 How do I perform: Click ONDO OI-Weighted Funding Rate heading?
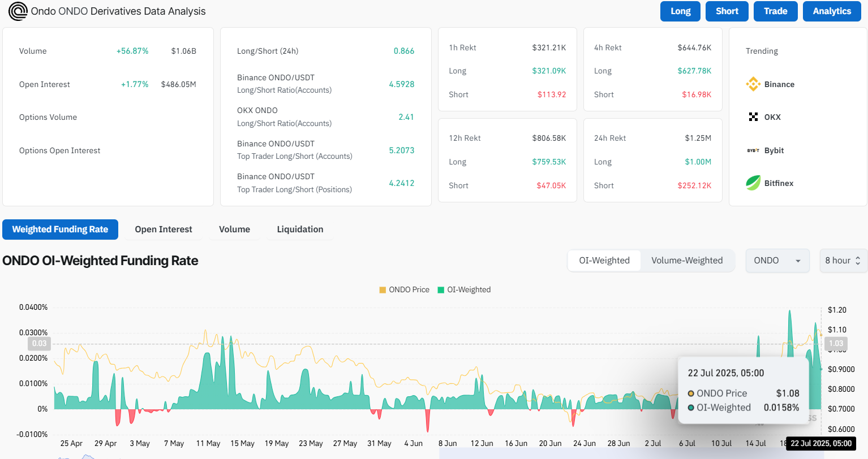[100, 261]
